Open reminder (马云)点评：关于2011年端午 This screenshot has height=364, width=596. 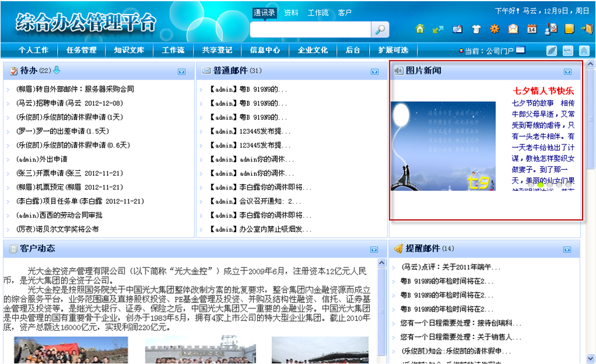[x=451, y=267]
